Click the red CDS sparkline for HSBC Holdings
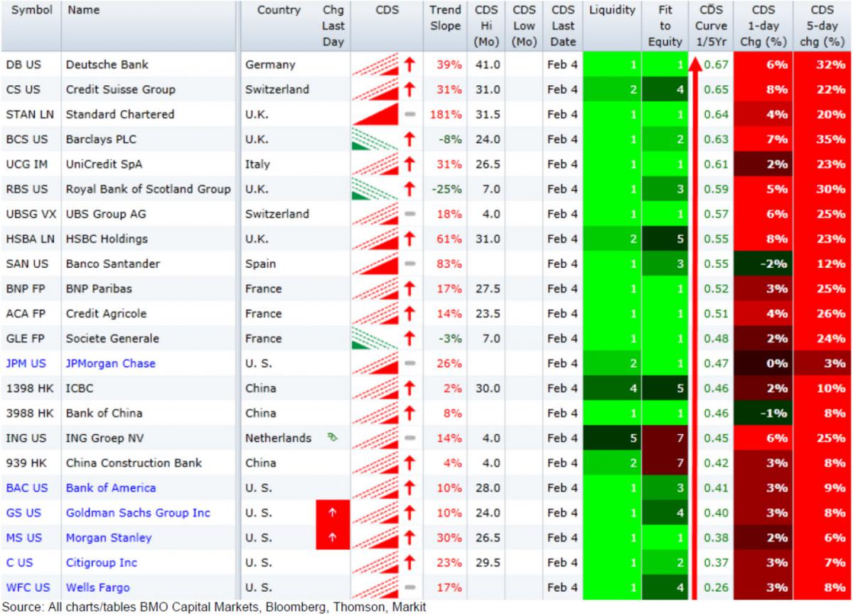This screenshot has width=853, height=616. [375, 239]
